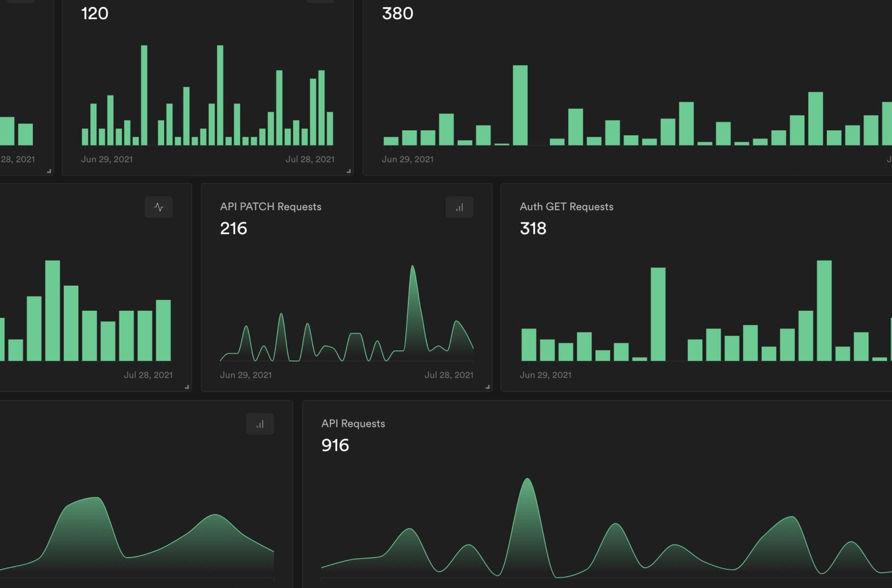
Task: Click the Auth GET Requests heading
Action: (567, 206)
